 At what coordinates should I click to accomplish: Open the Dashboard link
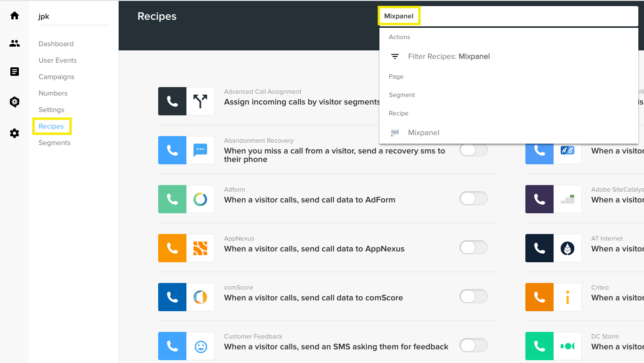pyautogui.click(x=56, y=43)
